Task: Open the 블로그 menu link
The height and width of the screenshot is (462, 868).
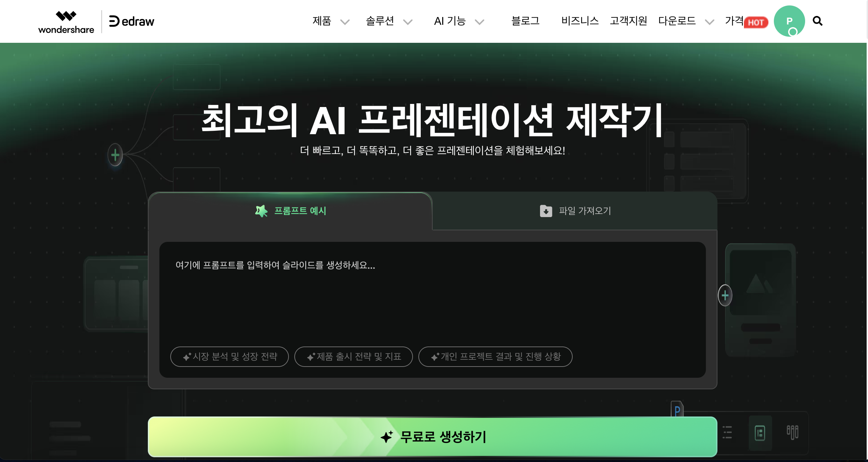Action: [x=525, y=21]
